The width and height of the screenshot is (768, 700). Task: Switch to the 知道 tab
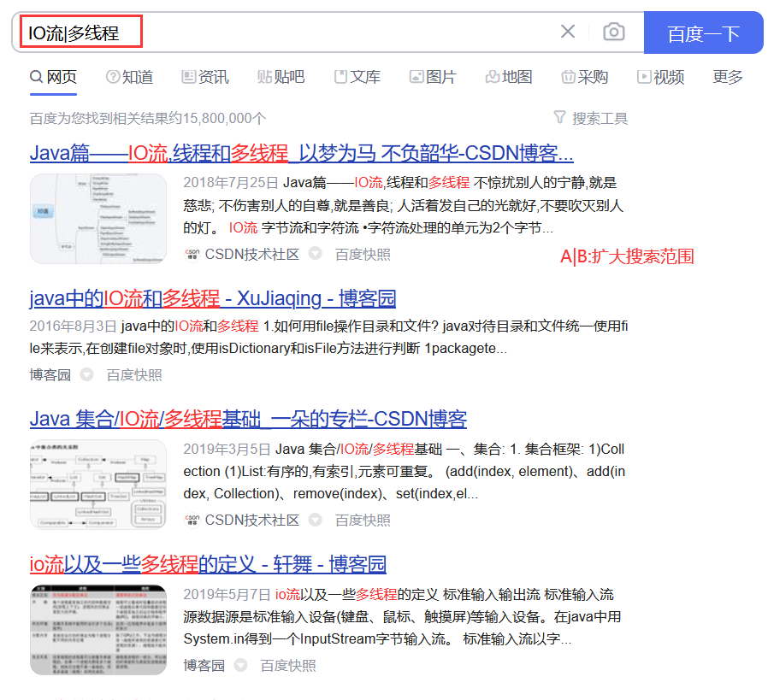click(130, 77)
